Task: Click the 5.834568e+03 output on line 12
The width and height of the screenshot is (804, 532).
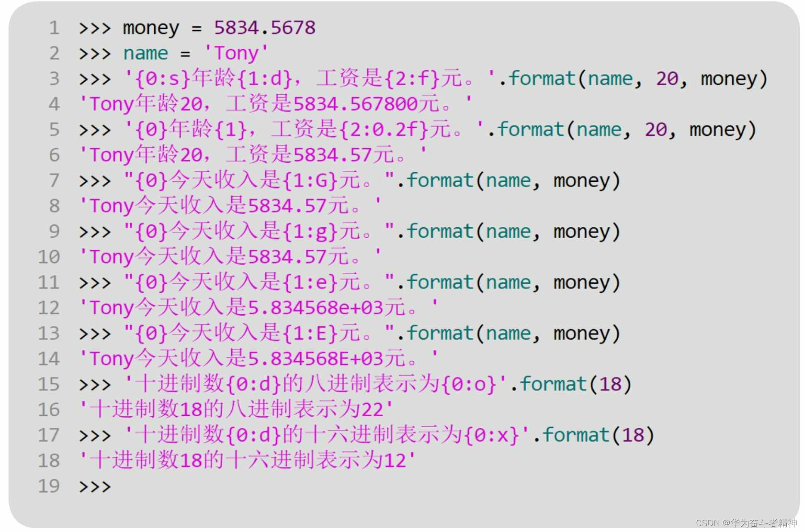Action: click(x=316, y=308)
